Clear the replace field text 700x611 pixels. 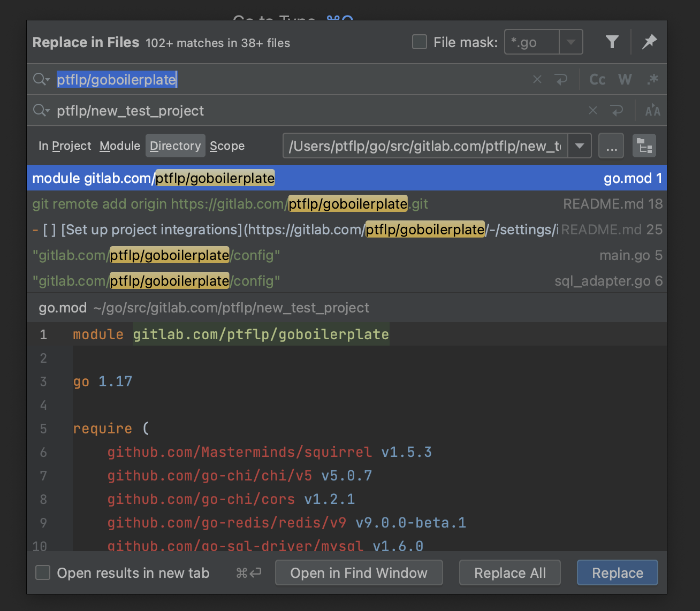[x=593, y=111]
